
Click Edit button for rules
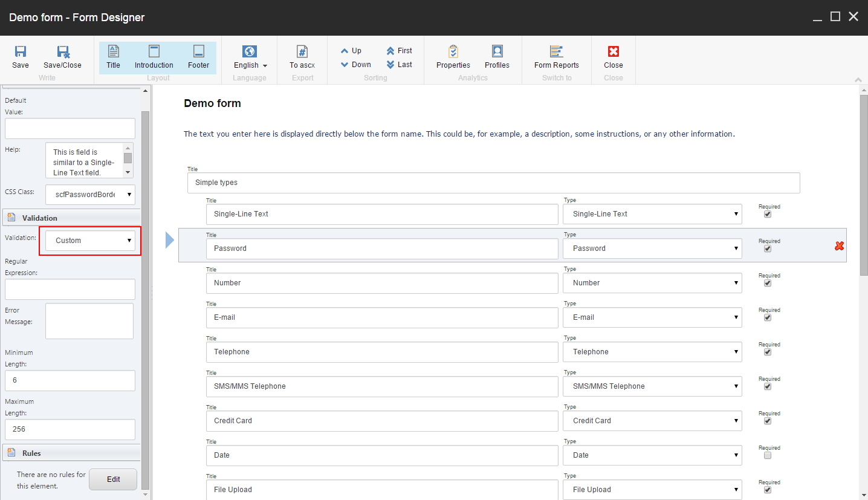point(113,479)
